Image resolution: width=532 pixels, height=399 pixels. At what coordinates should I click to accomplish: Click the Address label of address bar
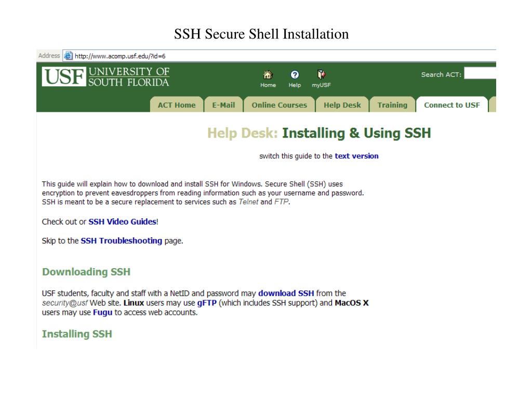[49, 56]
